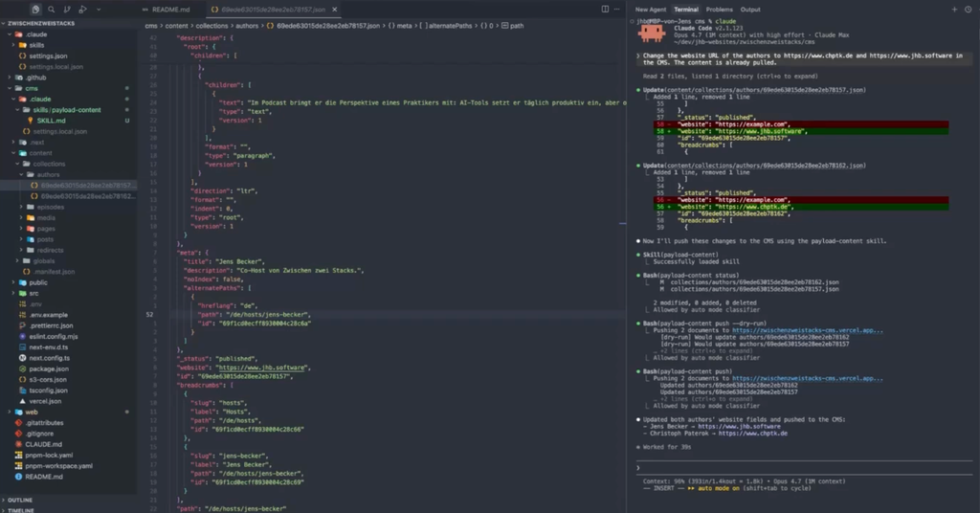Open SKILL.md file
Viewport: 980px width, 513px height.
[x=51, y=121]
